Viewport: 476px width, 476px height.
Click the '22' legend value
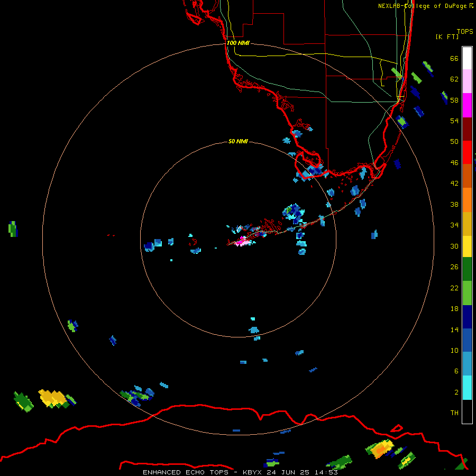click(x=454, y=288)
